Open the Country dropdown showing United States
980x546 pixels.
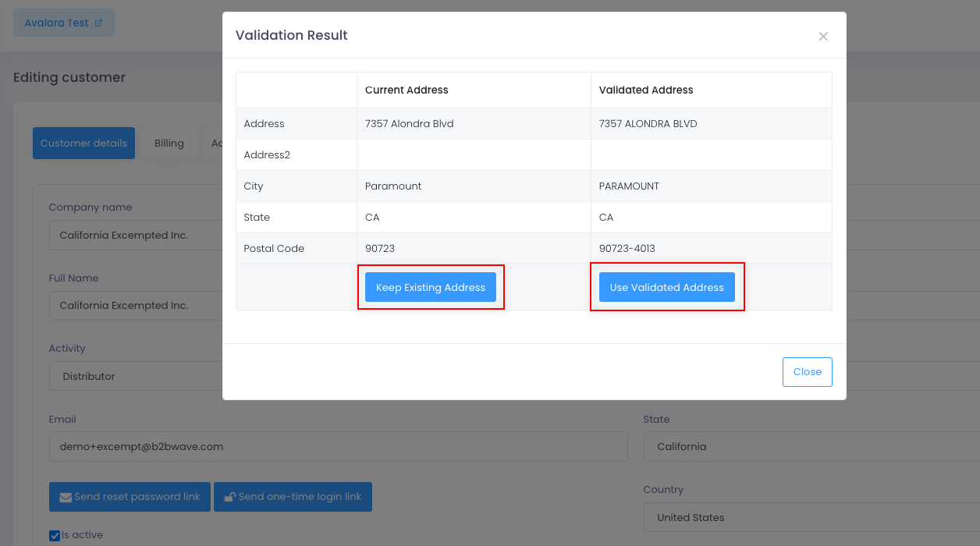coord(811,517)
